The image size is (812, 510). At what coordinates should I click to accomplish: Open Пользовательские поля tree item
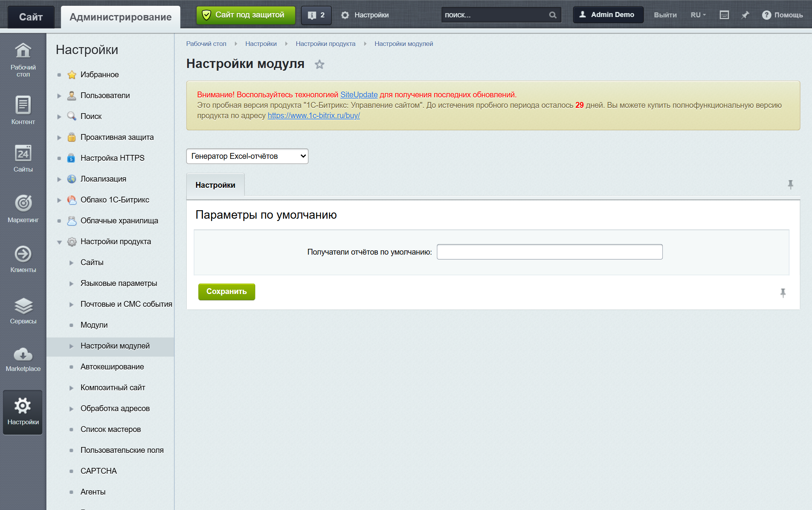click(x=122, y=450)
